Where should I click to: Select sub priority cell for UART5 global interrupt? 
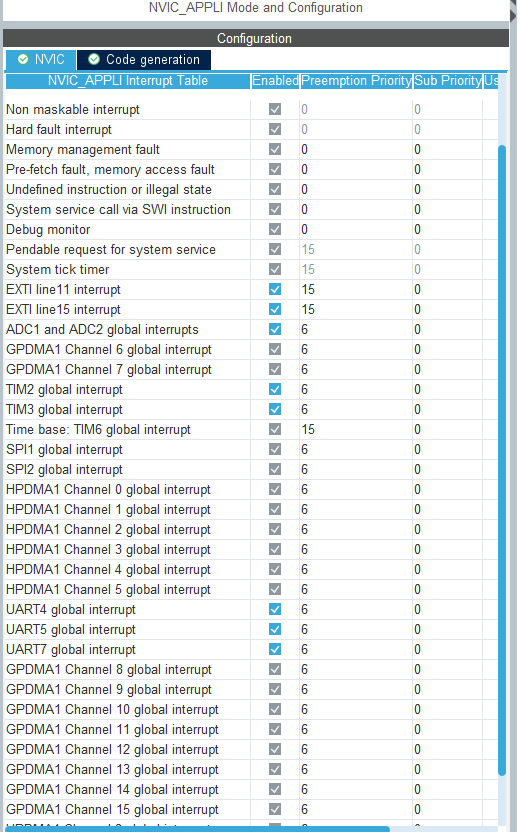click(447, 629)
